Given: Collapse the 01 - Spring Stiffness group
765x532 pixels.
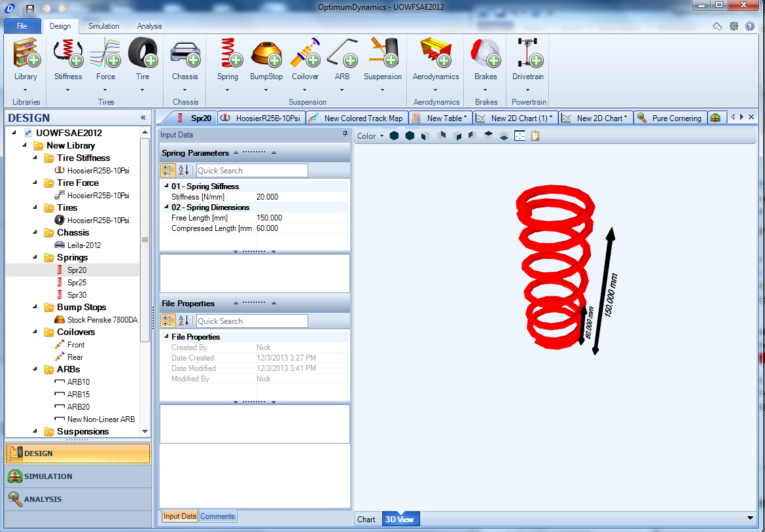Looking at the screenshot, I should coord(166,186).
